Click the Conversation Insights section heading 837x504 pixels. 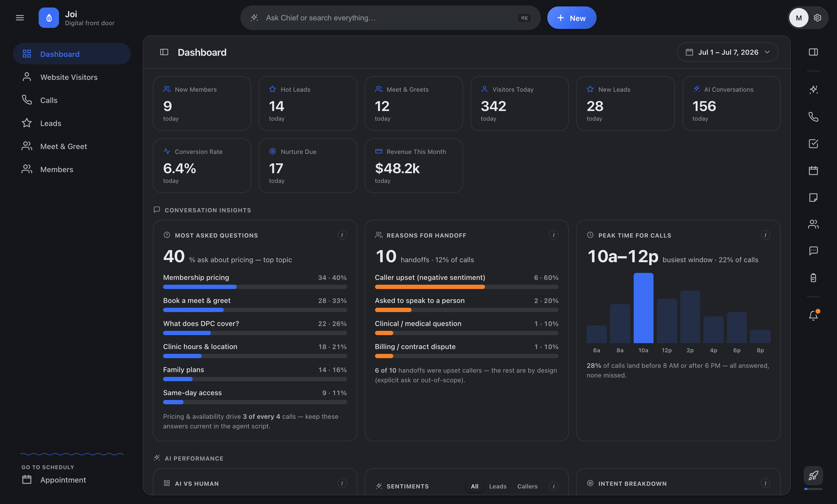click(x=208, y=210)
